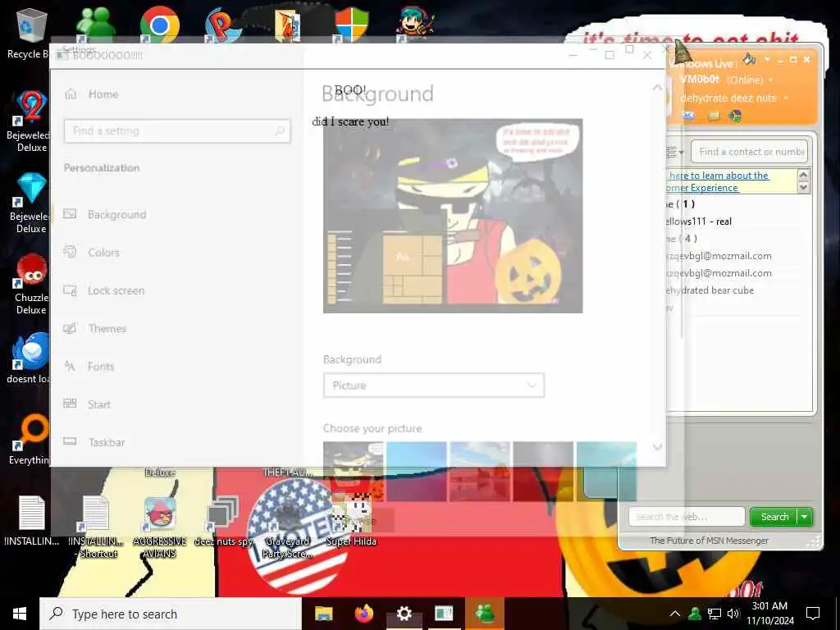The image size is (840, 630).
Task: Click Settings scrollbar down arrow
Action: (657, 447)
